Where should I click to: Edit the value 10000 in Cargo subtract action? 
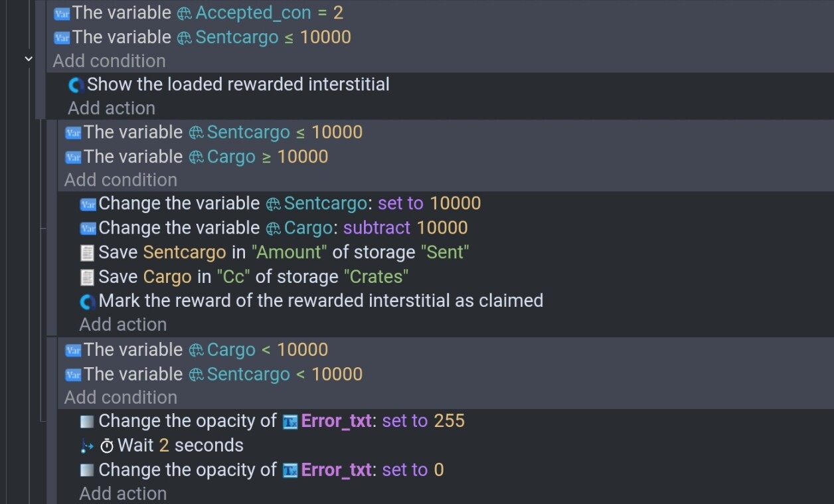442,228
